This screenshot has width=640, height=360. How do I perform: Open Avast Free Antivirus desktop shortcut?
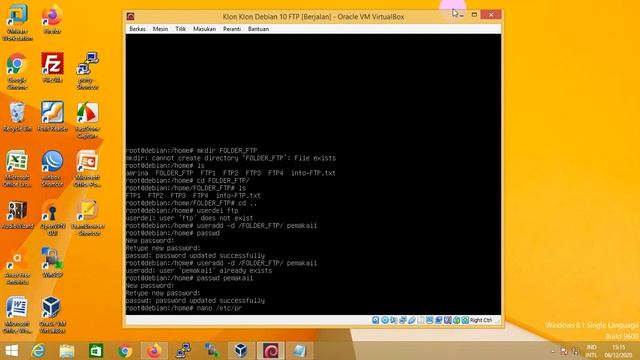(x=17, y=266)
